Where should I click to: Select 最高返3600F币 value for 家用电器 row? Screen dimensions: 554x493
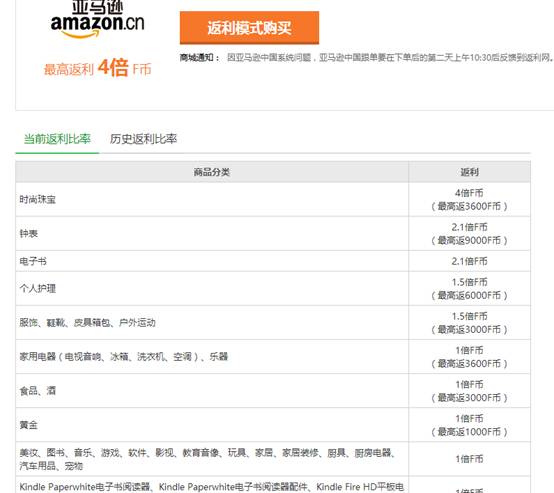click(469, 363)
